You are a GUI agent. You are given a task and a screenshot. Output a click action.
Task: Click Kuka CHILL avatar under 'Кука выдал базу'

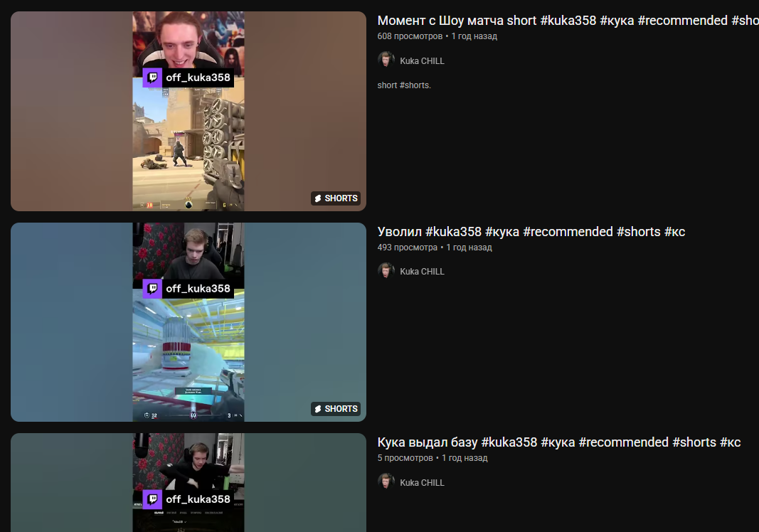pyautogui.click(x=386, y=482)
